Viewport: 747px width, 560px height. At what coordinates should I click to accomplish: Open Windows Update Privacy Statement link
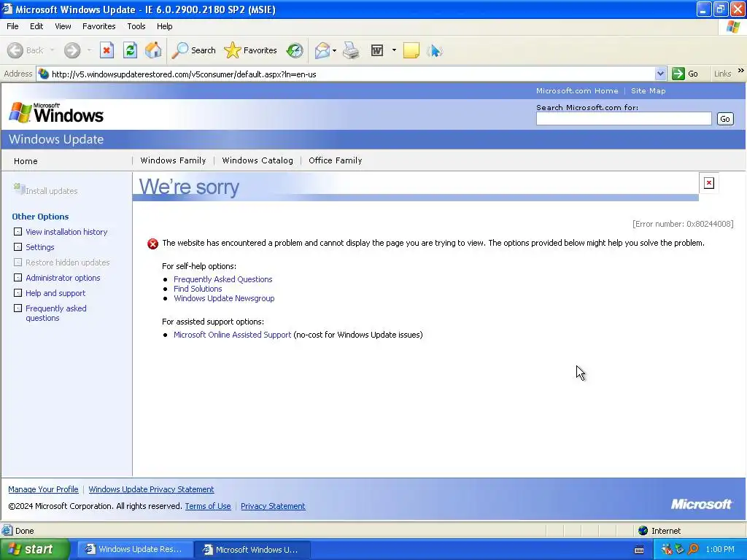151,489
